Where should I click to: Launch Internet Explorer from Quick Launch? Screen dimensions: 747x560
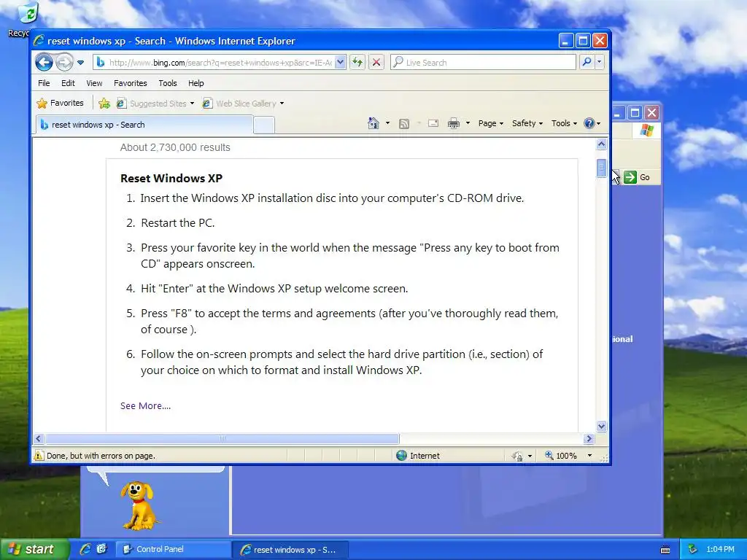85,549
